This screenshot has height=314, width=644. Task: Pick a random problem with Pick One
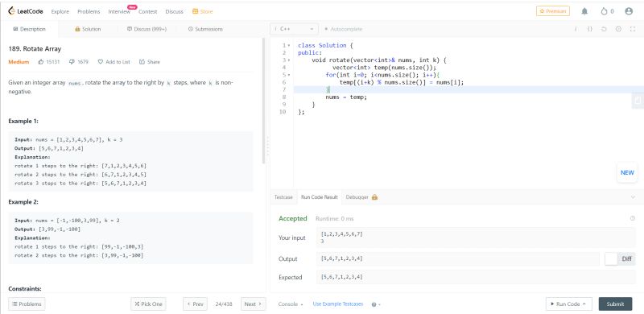click(148, 304)
